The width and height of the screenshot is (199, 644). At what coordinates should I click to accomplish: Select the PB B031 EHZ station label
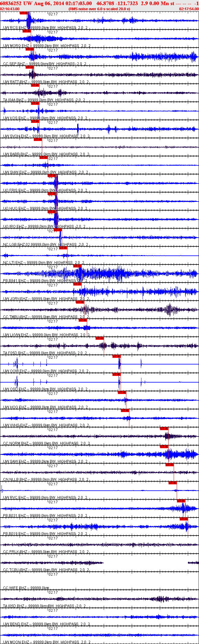(14, 516)
